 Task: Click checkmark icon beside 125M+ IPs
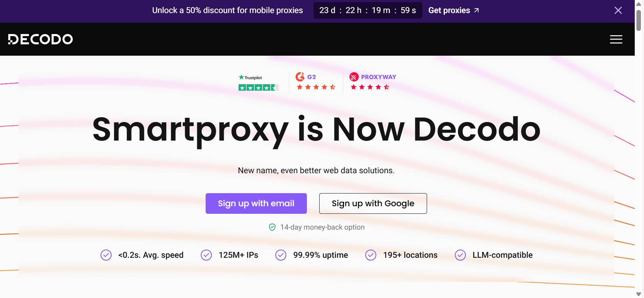206,255
